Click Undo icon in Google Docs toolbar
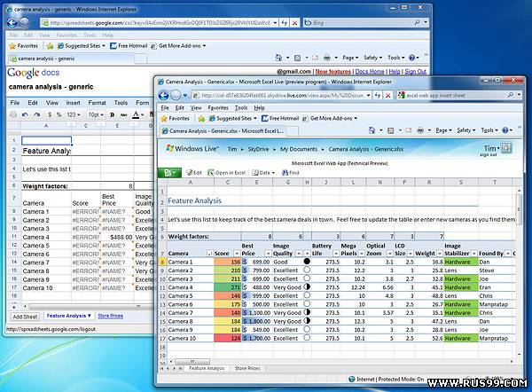The height and width of the screenshot is (392, 532). point(25,114)
